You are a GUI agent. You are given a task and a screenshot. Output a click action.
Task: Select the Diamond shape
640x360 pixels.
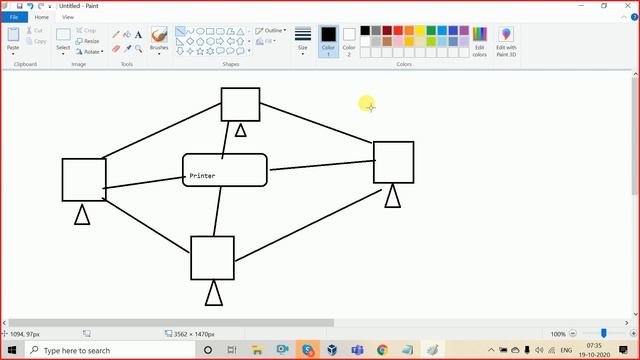click(x=190, y=41)
